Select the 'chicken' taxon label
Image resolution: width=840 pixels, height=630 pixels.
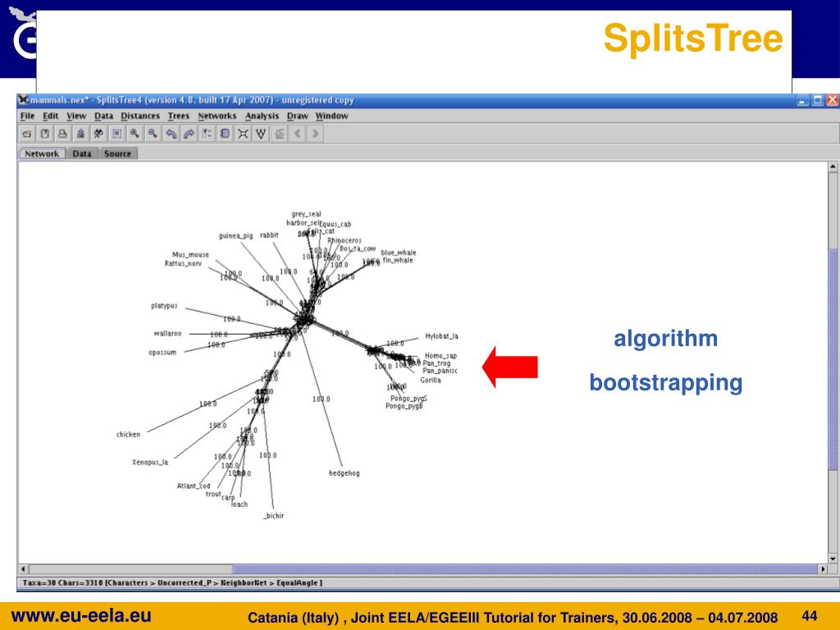point(129,435)
